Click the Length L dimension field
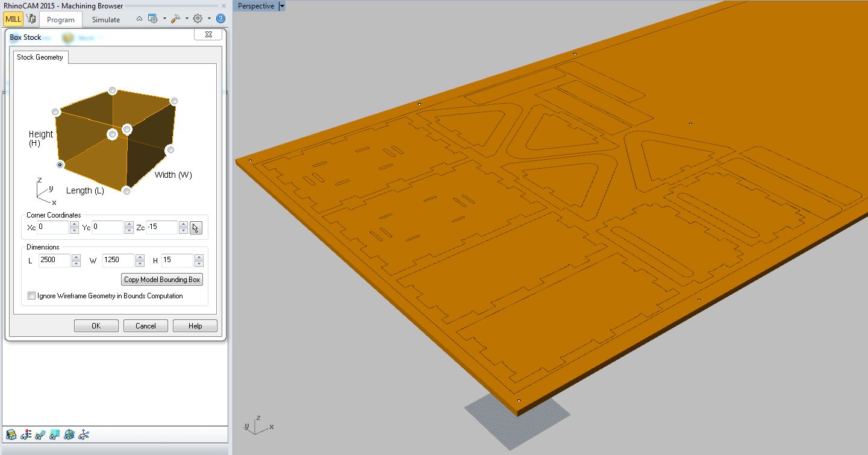The width and height of the screenshot is (868, 455). coord(55,260)
